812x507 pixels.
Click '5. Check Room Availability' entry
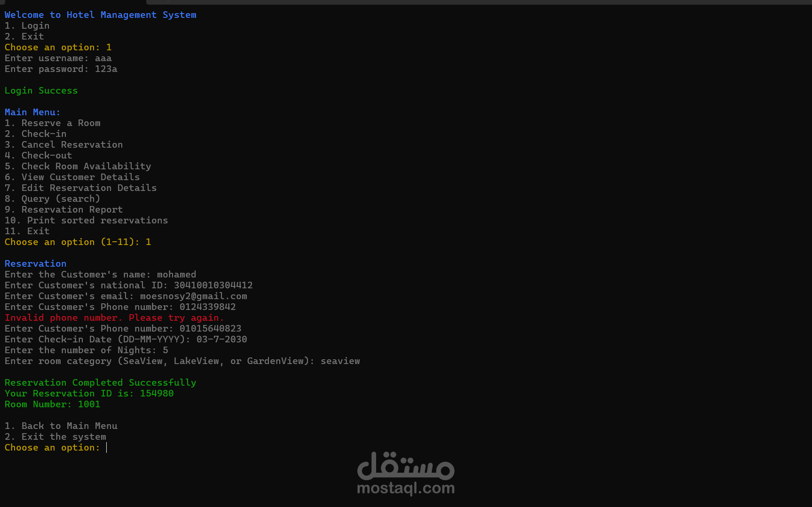pyautogui.click(x=78, y=166)
